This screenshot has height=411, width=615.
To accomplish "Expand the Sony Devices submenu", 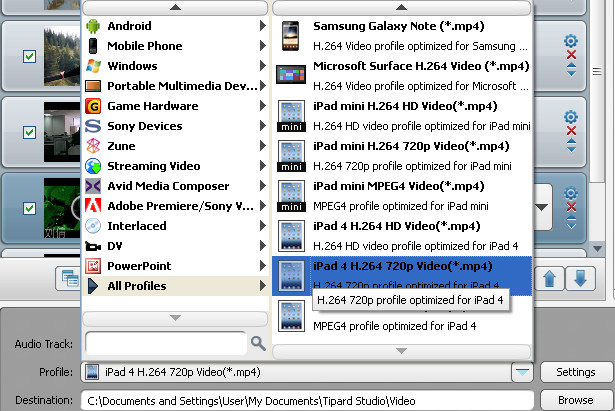I will [x=262, y=126].
